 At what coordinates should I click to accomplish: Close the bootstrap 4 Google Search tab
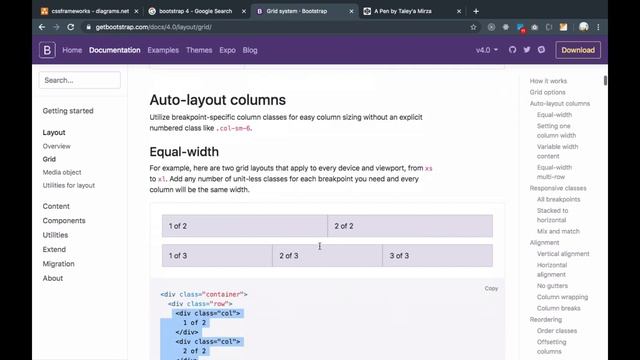244,11
